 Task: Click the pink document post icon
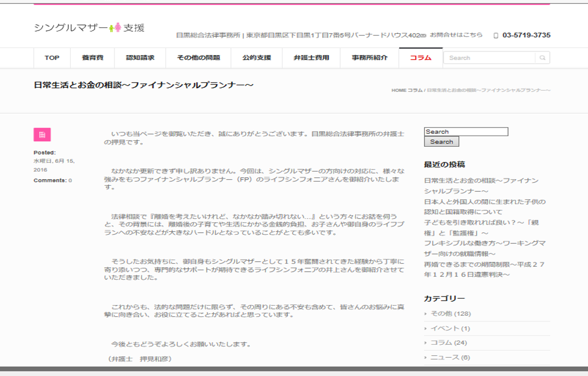42,135
